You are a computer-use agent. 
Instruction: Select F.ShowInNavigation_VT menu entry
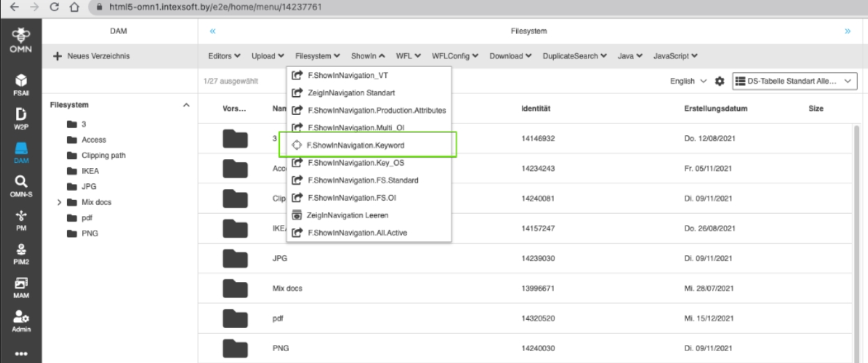[369, 75]
